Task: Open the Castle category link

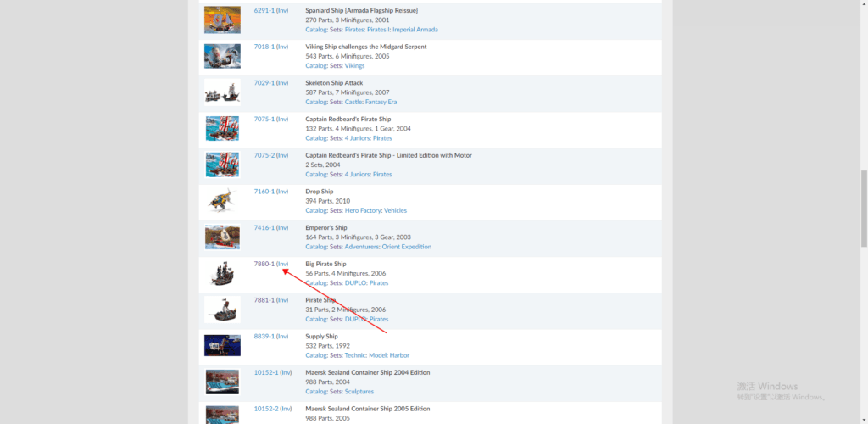Action: 353,102
